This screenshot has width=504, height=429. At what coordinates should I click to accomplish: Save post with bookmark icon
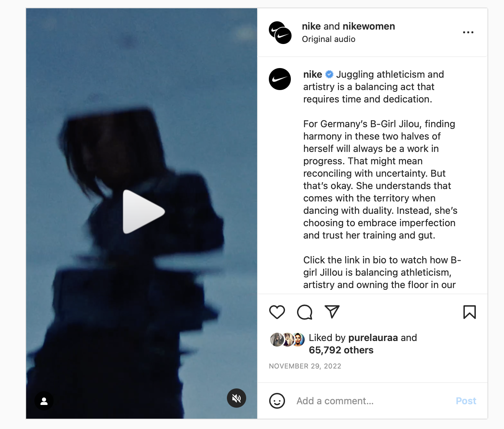[470, 312]
